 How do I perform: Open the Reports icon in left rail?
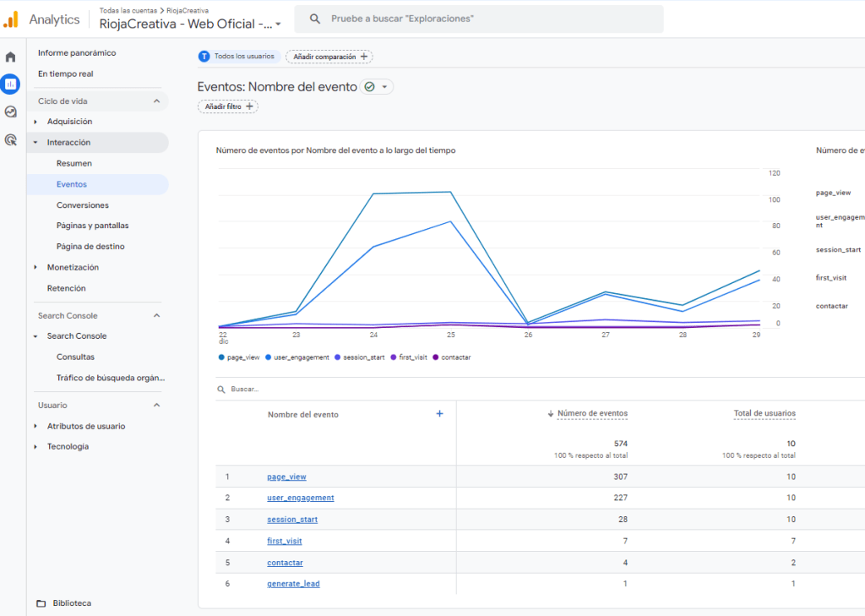[10, 84]
